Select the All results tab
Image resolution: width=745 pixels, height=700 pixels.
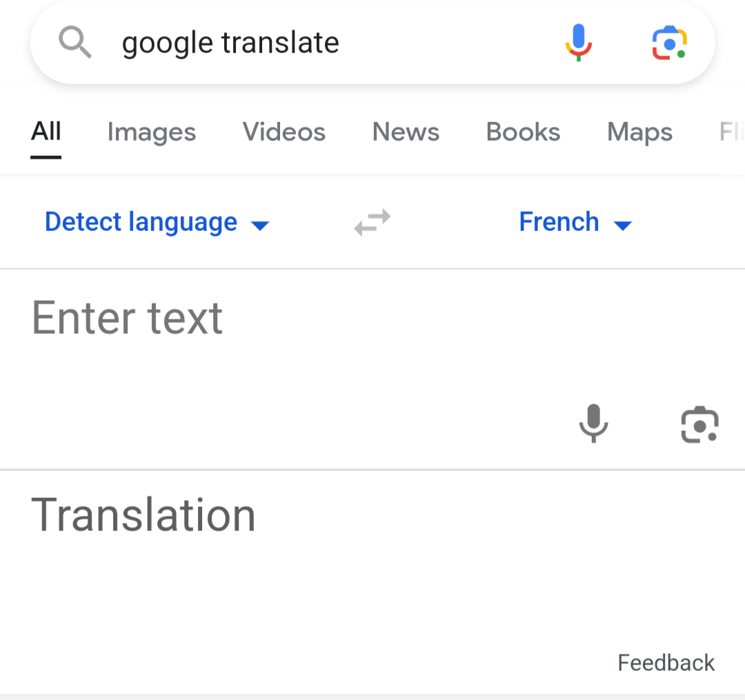pos(46,132)
